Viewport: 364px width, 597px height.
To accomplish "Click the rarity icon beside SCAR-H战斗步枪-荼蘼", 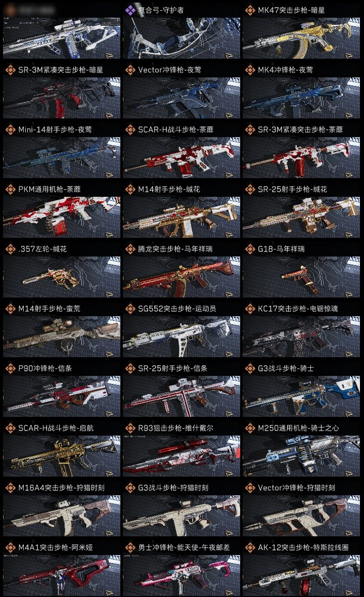I will click(x=130, y=130).
